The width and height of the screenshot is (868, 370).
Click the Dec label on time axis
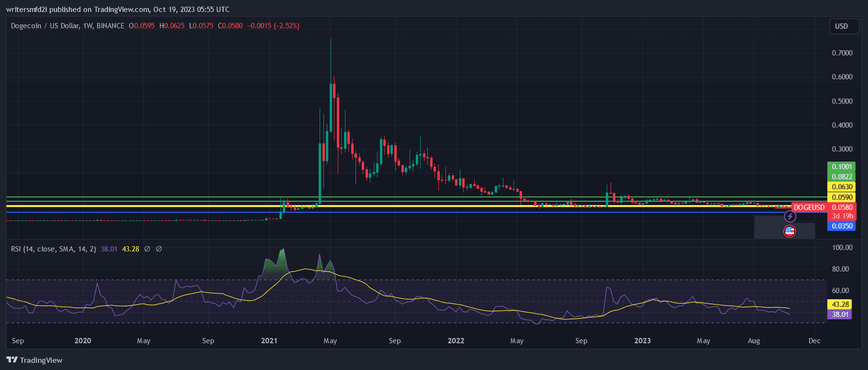click(814, 341)
